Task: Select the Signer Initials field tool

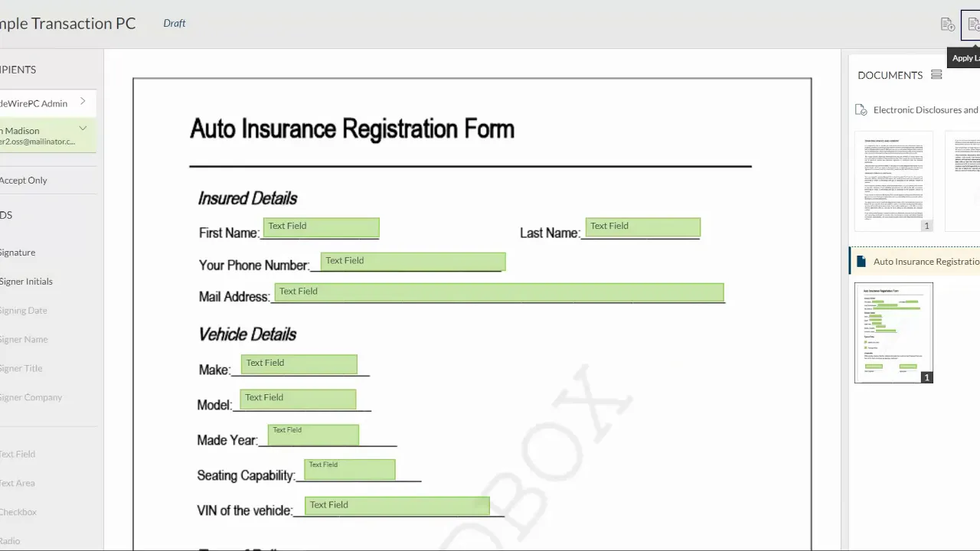Action: pyautogui.click(x=27, y=281)
